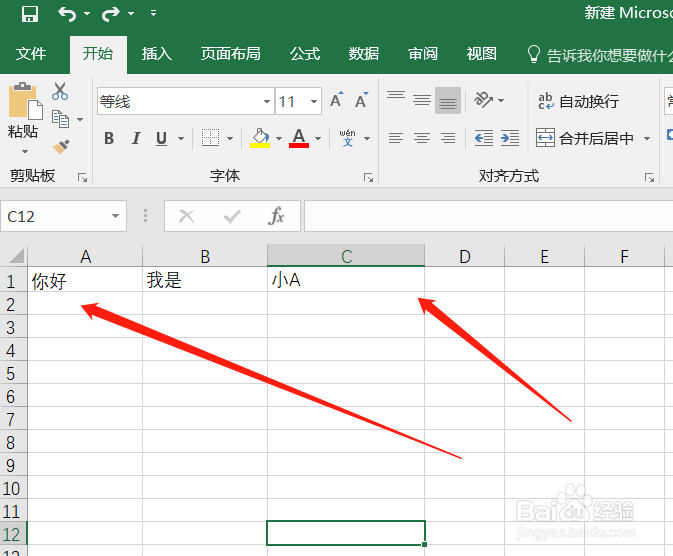
Task: Open the Redo history dropdown arrow
Action: tap(131, 14)
